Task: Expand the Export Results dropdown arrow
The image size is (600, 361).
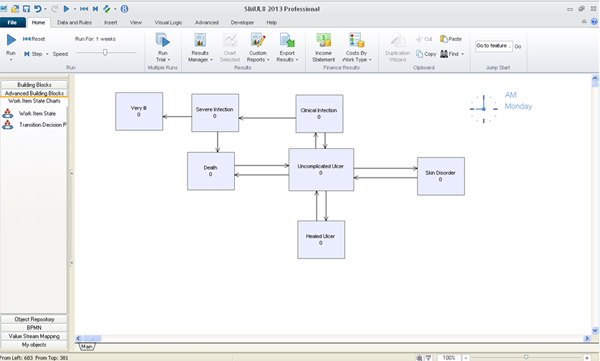Action: [297, 60]
